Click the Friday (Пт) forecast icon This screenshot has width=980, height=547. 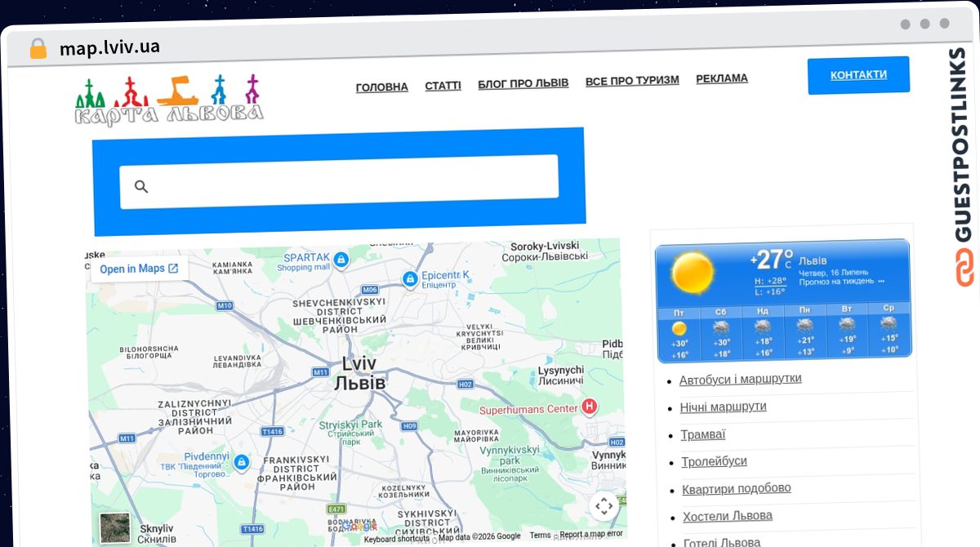pos(679,327)
